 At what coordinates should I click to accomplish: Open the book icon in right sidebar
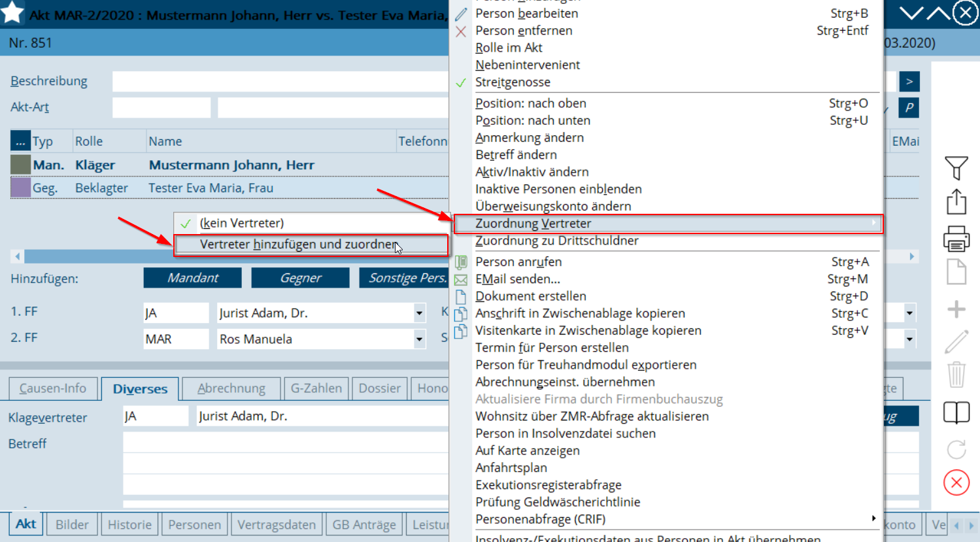point(956,413)
